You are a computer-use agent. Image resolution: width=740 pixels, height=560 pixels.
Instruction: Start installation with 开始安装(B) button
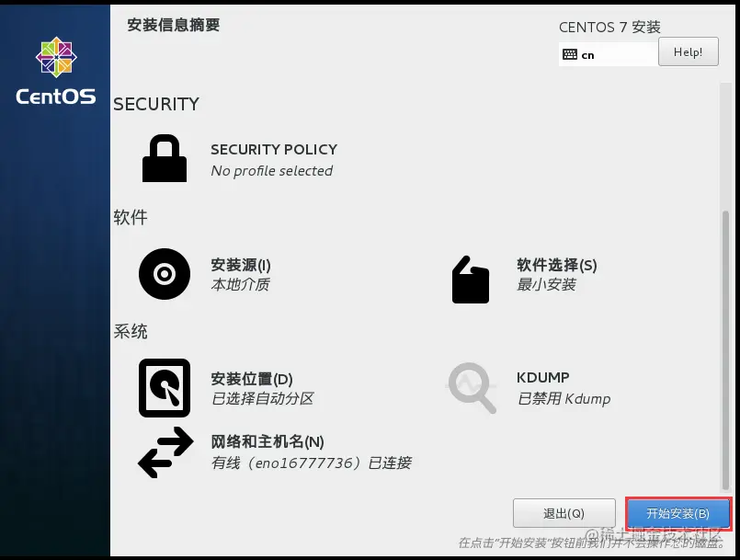pos(677,513)
